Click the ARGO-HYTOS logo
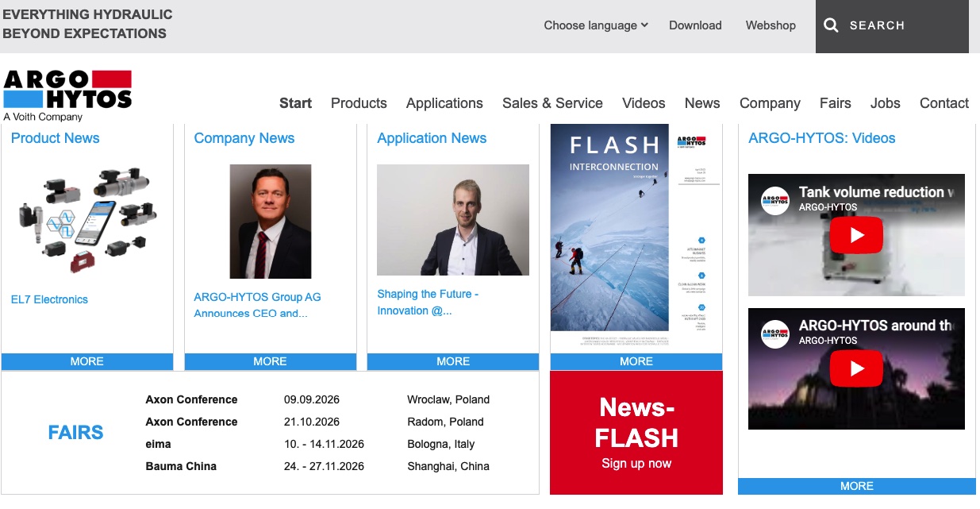Viewport: 980px width, 509px height. tap(67, 94)
